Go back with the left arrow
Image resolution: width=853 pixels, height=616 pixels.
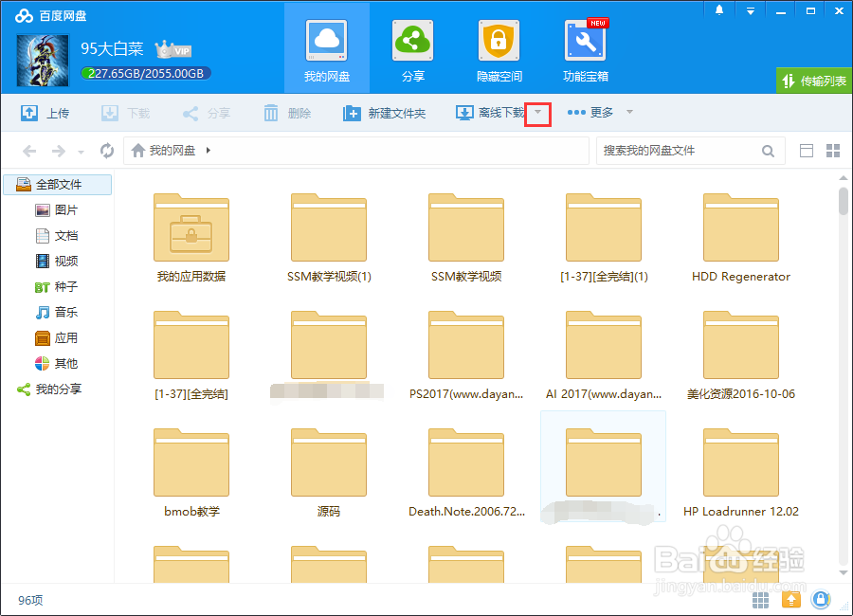point(29,151)
